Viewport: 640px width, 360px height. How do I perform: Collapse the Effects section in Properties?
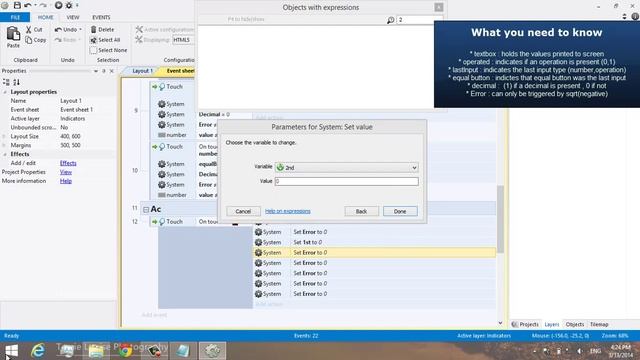[x=5, y=154]
